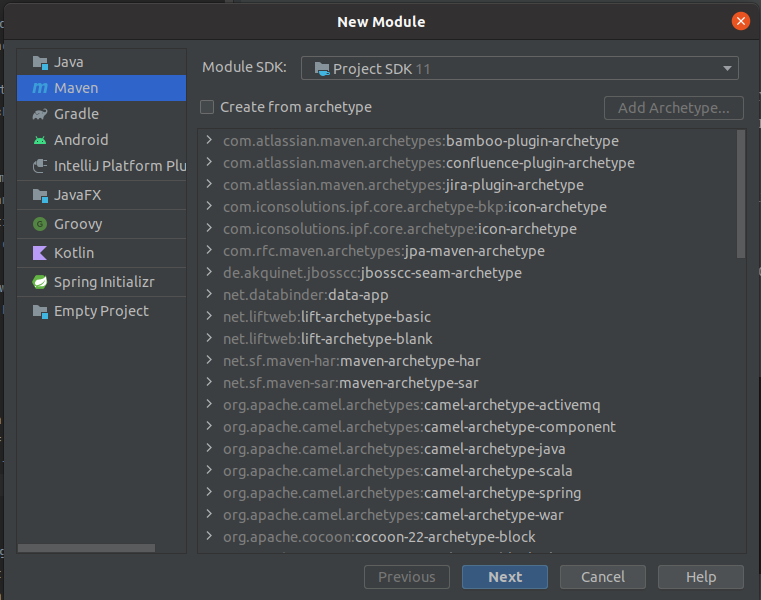Click the JavaFX folder icon
This screenshot has width=761, height=600.
click(x=39, y=195)
